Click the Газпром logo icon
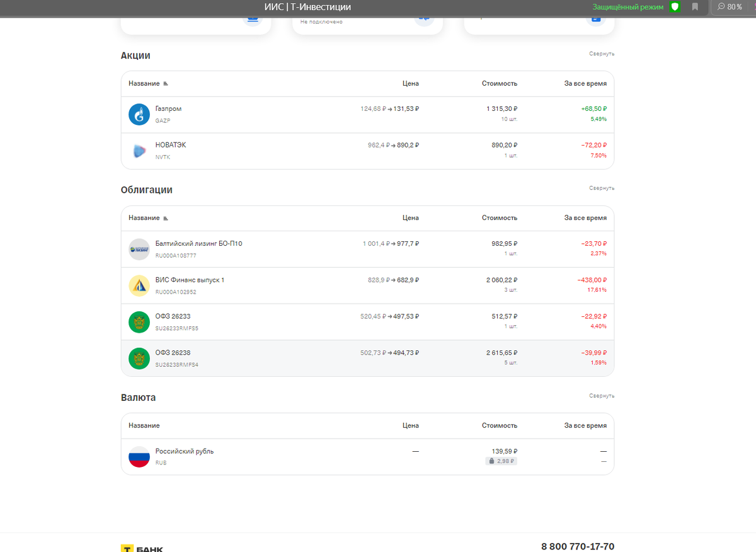The height and width of the screenshot is (552, 756). click(x=139, y=114)
